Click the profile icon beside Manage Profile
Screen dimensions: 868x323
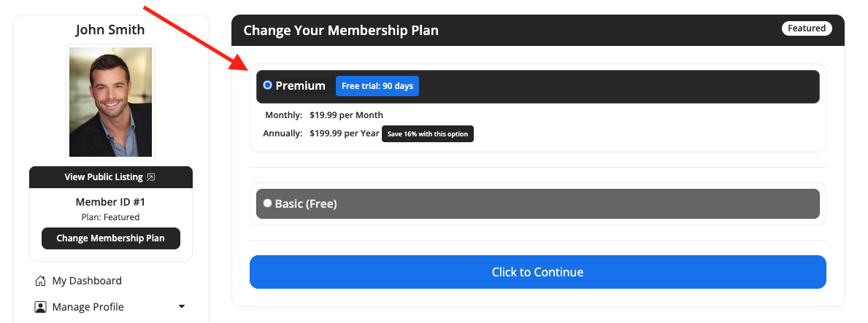pos(40,307)
